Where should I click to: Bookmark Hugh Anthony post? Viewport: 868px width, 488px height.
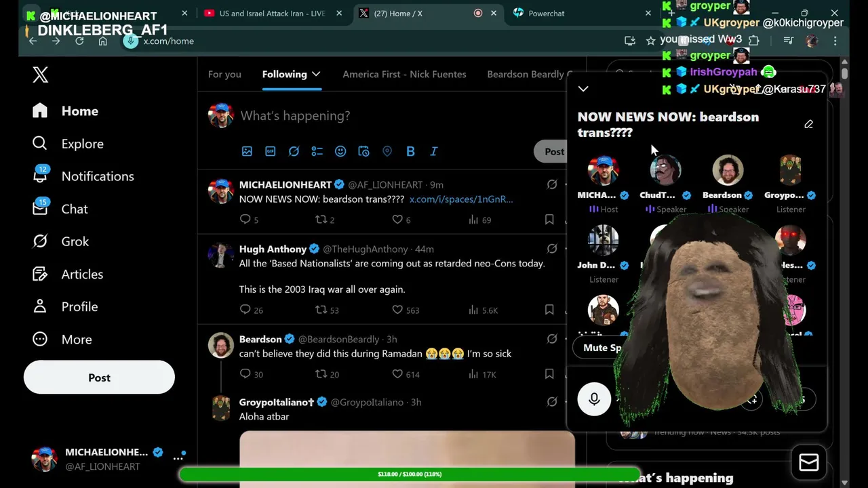549,310
